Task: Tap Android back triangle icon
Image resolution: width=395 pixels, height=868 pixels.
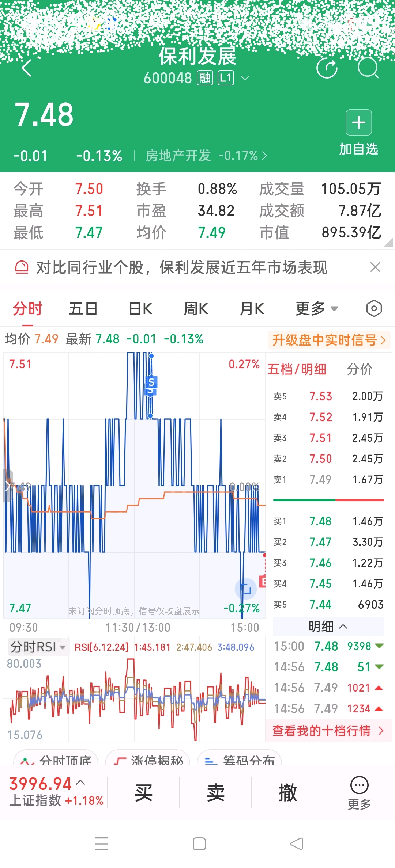Action: click(297, 844)
